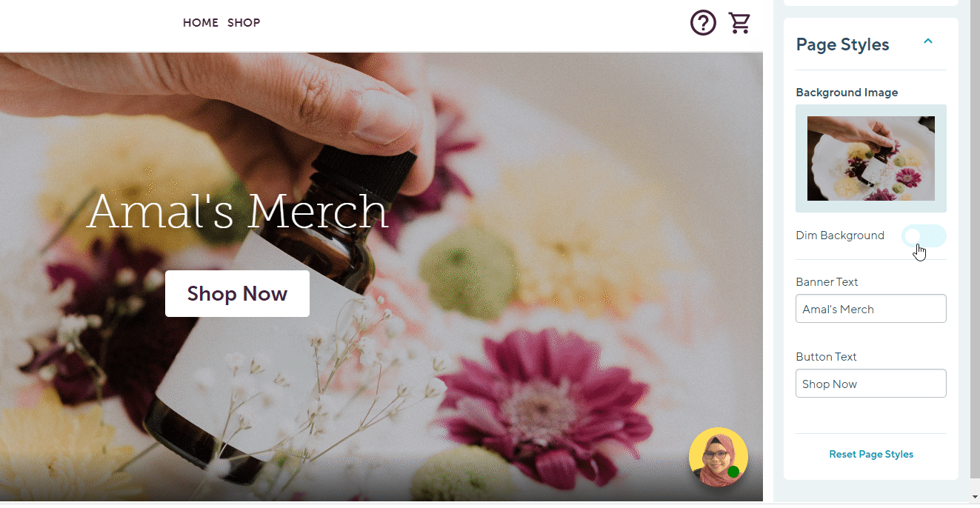Focus the Banner Text input field
Screen dimensions: 980x508
point(871,309)
